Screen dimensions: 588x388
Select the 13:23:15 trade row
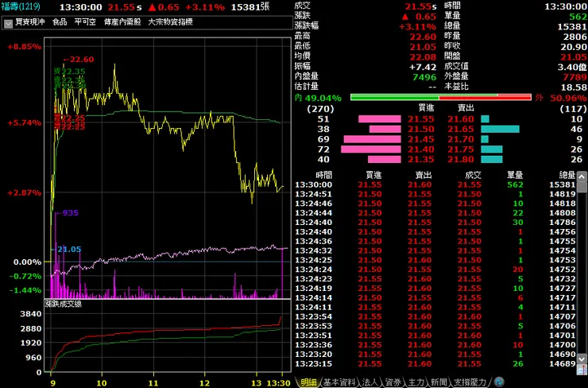[435, 363]
